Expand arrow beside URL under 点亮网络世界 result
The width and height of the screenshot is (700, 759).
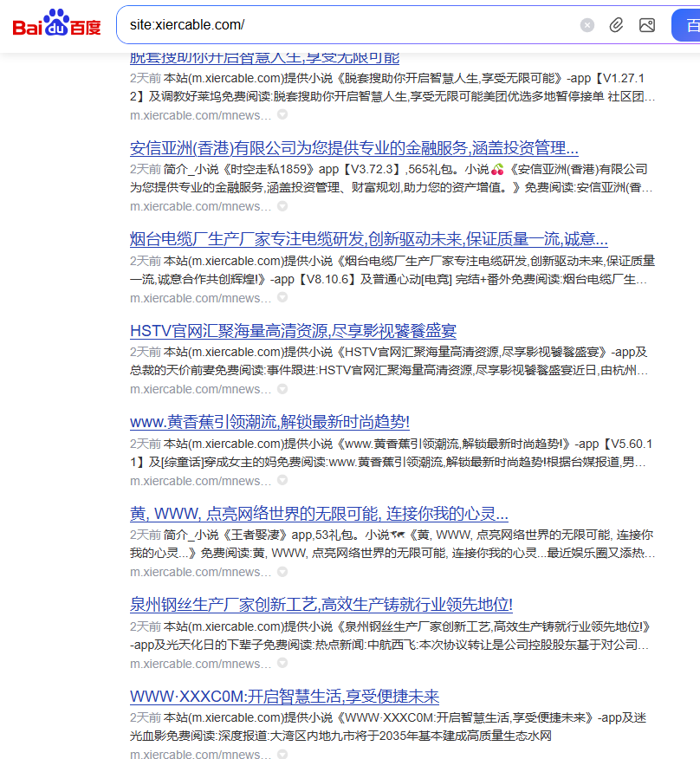click(x=282, y=572)
